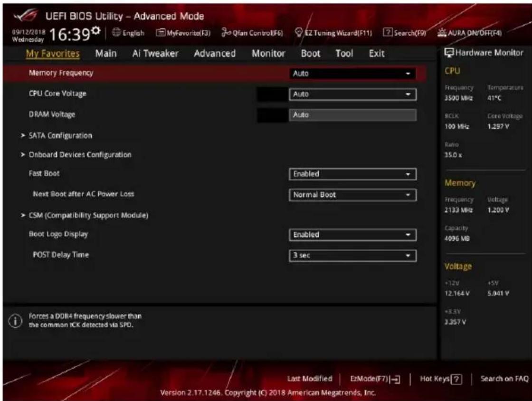Screen dimensions: 532x401
Task: Switch to the Exit tab
Action: click(x=377, y=54)
